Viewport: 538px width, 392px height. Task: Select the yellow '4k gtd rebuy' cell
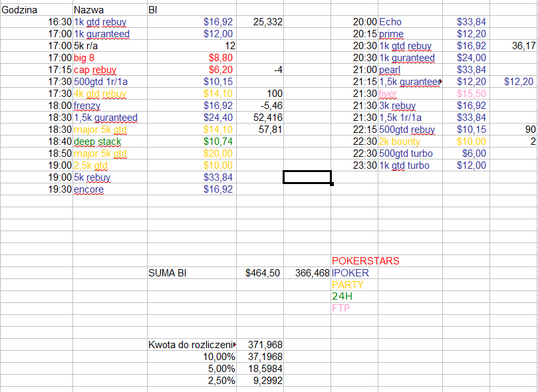pyautogui.click(x=110, y=94)
